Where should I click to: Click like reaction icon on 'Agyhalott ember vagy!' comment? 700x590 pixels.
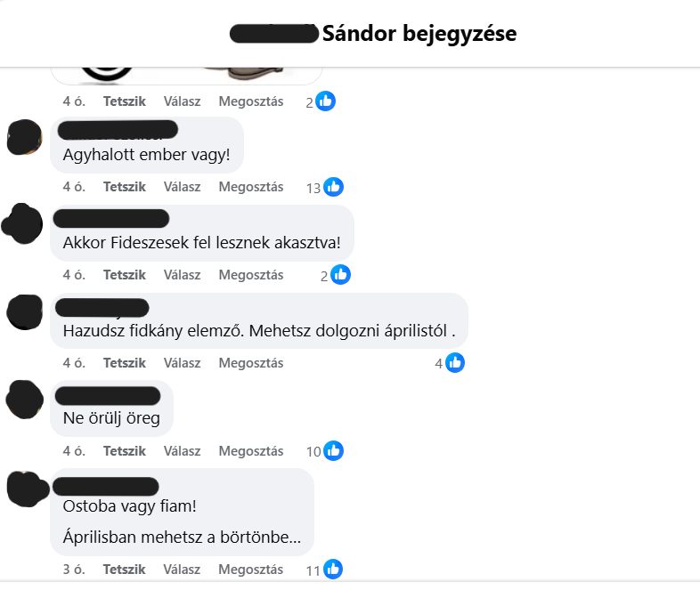pos(333,187)
